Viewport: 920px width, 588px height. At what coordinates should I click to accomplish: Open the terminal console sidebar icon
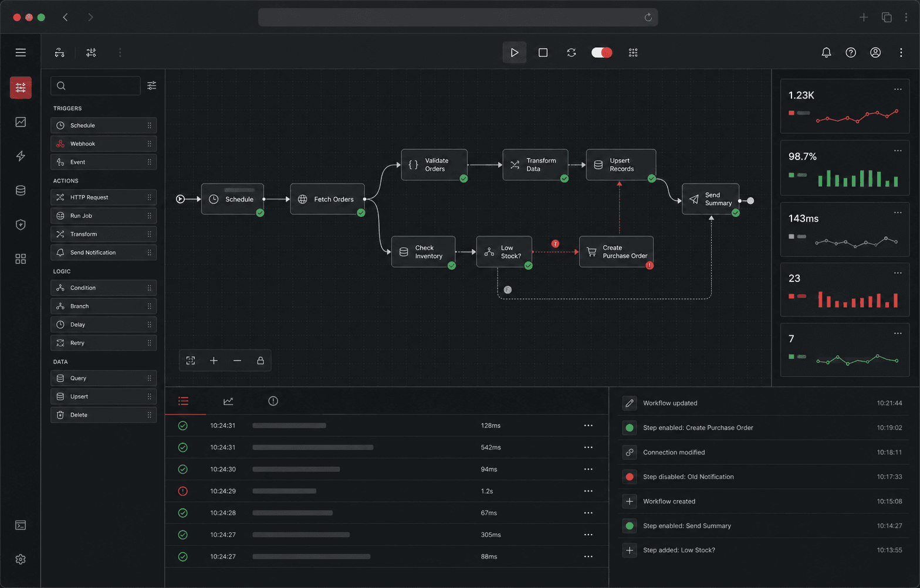(21, 525)
